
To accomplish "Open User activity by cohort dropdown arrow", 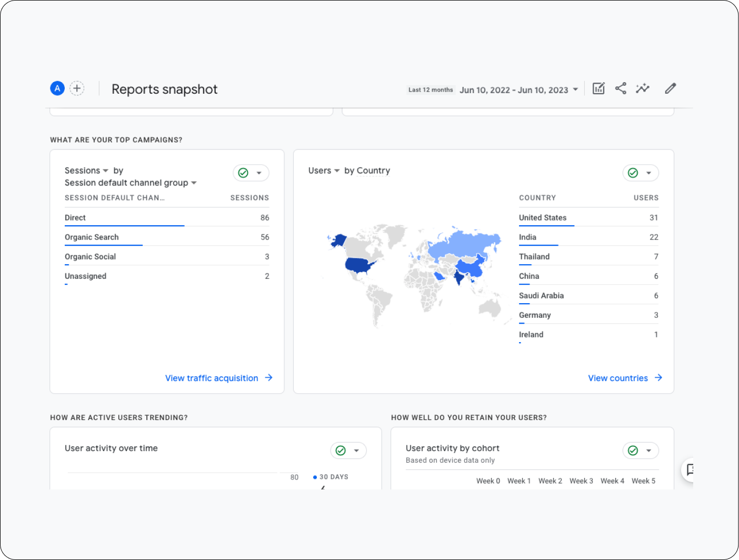I will click(x=649, y=451).
